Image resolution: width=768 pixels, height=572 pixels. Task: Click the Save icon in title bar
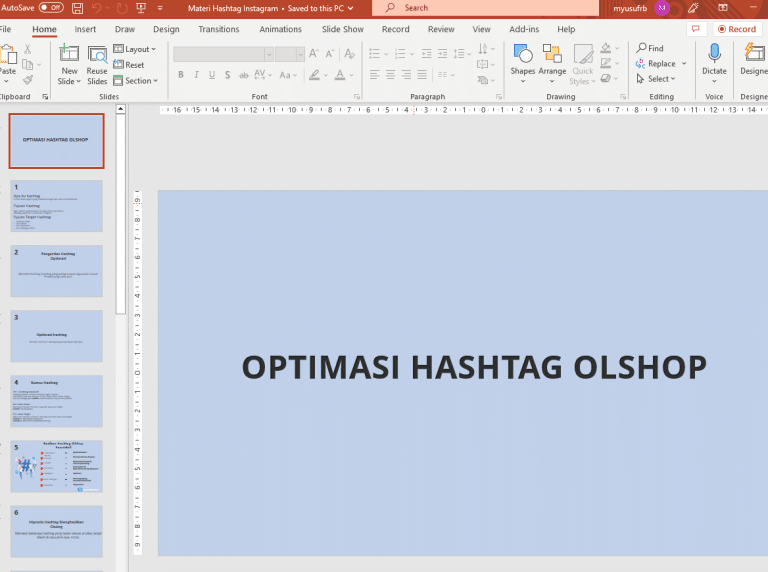[x=79, y=7]
